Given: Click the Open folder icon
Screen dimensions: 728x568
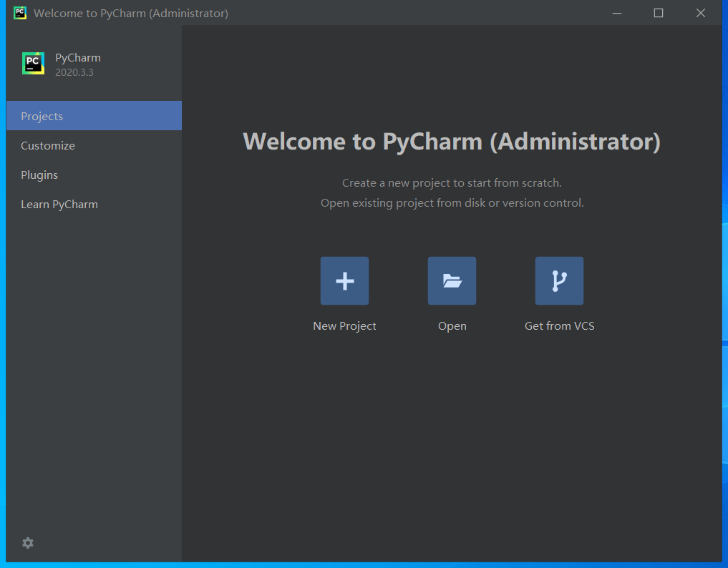Looking at the screenshot, I should pos(452,280).
